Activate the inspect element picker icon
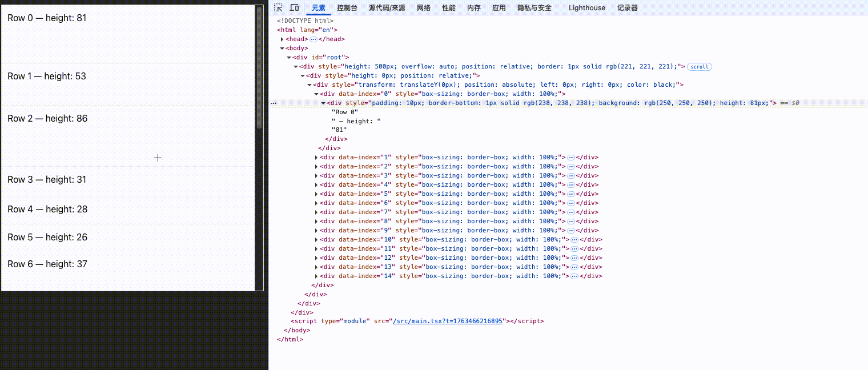 click(x=278, y=8)
